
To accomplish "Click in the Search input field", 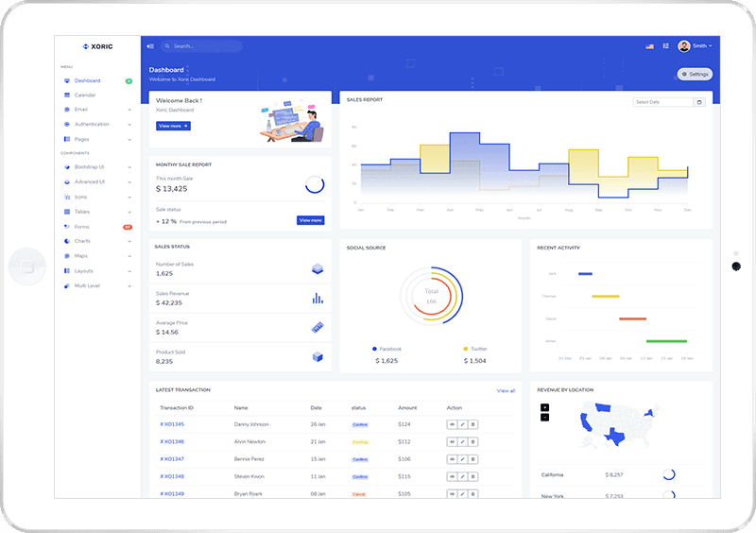I will 203,45.
